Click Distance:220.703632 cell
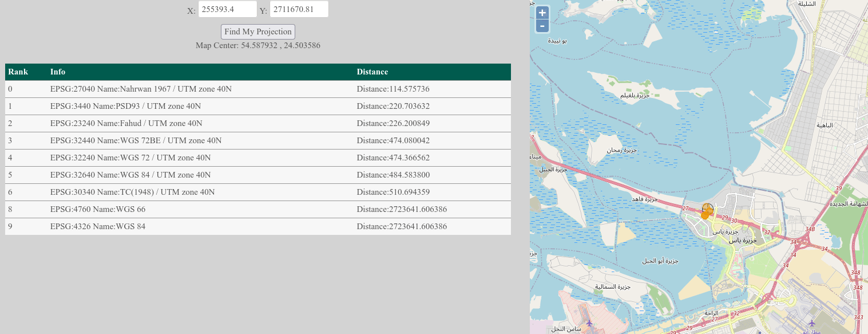This screenshot has height=334, width=868. [x=433, y=107]
